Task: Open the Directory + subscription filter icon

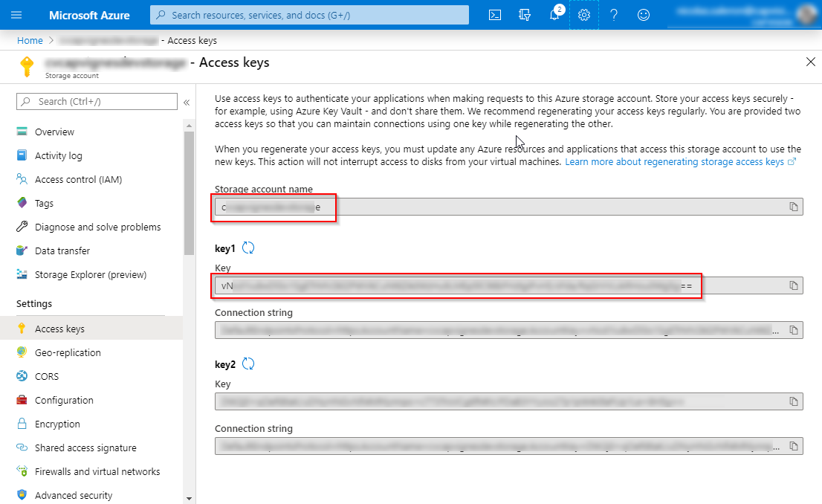Action: (x=524, y=15)
